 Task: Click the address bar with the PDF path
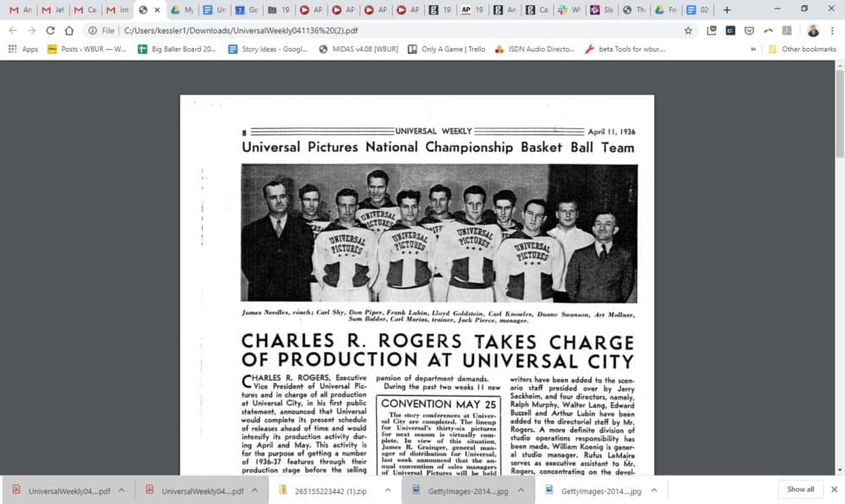[x=399, y=30]
